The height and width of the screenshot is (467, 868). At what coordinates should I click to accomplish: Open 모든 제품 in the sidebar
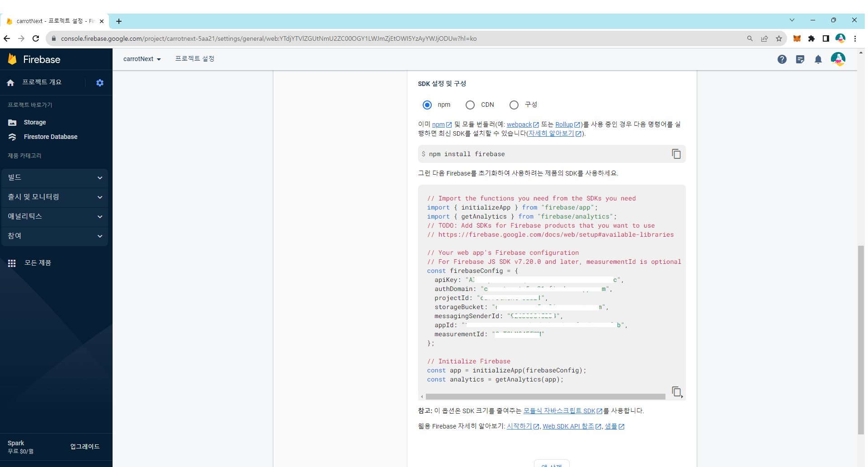tap(38, 263)
